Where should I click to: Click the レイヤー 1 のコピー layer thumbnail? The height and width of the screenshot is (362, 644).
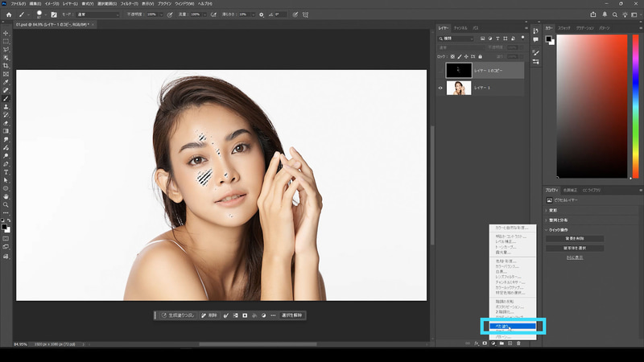coord(459,71)
